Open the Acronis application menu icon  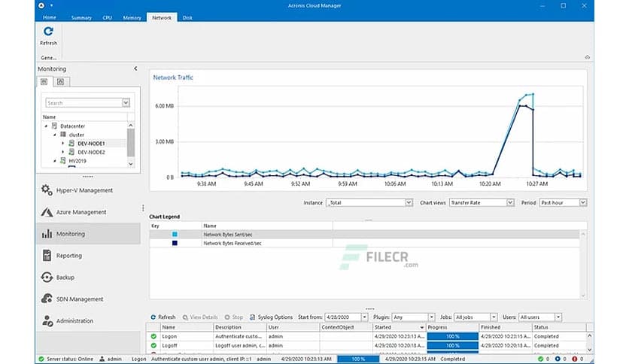[x=41, y=5]
